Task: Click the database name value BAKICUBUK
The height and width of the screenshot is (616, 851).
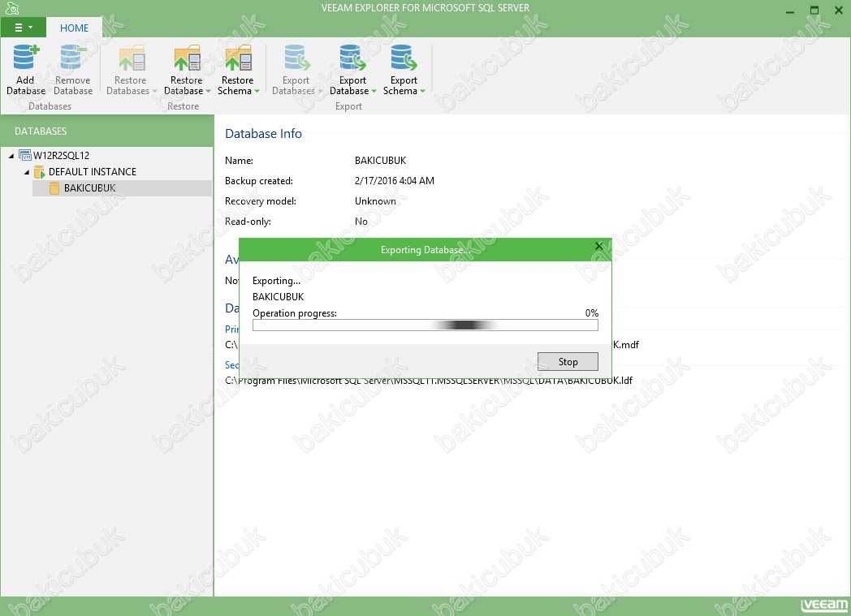Action: tap(381, 161)
